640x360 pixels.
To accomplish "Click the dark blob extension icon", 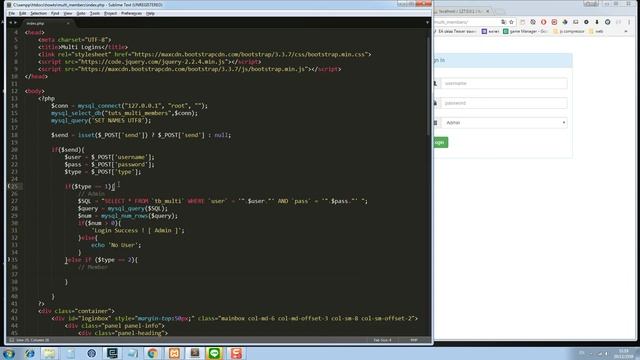I will tap(565, 22).
